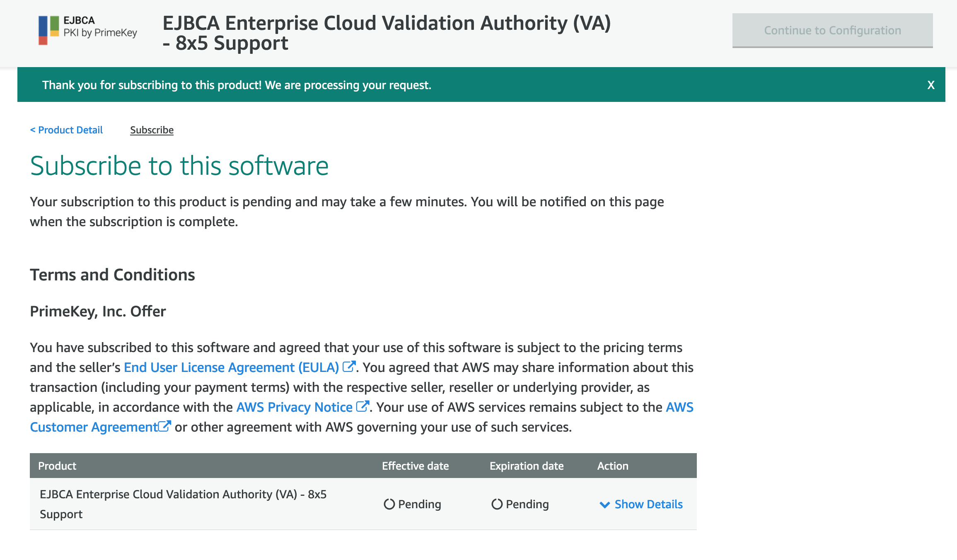
Task: Open the AWS Privacy Notice link
Action: pyautogui.click(x=294, y=407)
